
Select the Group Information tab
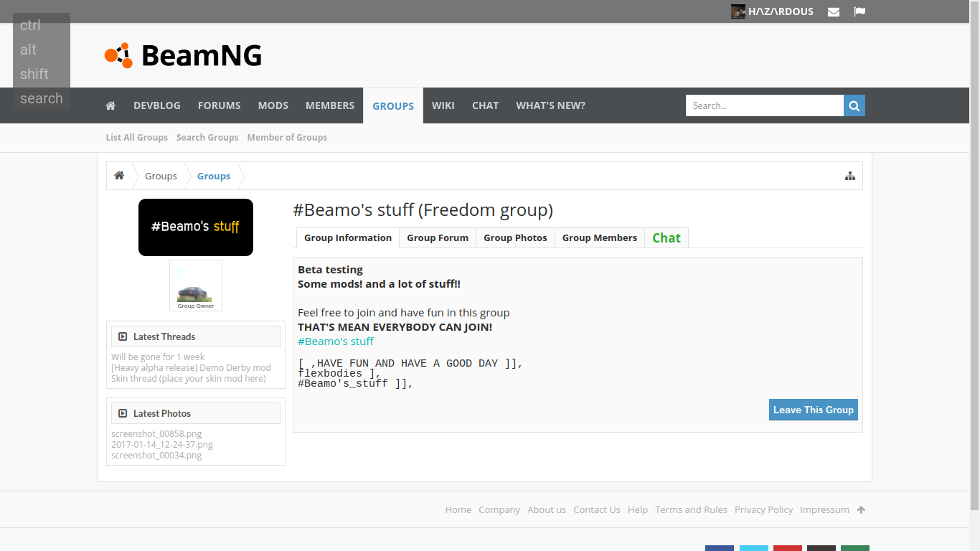[348, 237]
